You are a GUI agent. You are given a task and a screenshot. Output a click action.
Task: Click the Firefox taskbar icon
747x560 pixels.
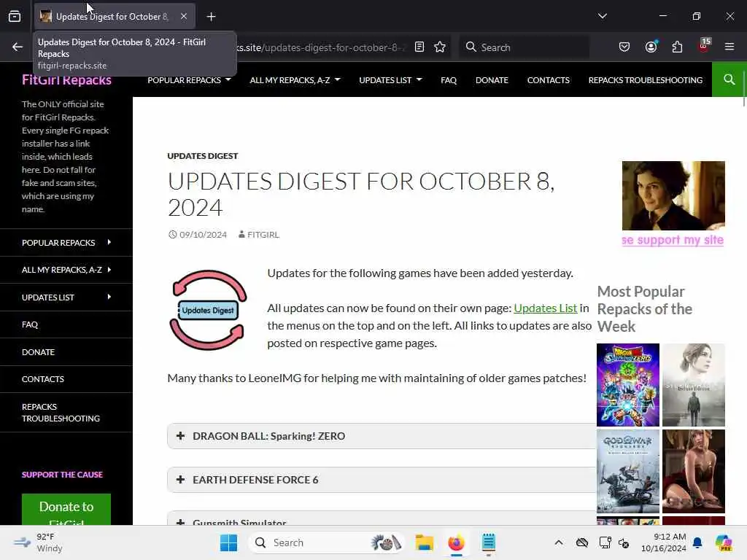click(456, 542)
